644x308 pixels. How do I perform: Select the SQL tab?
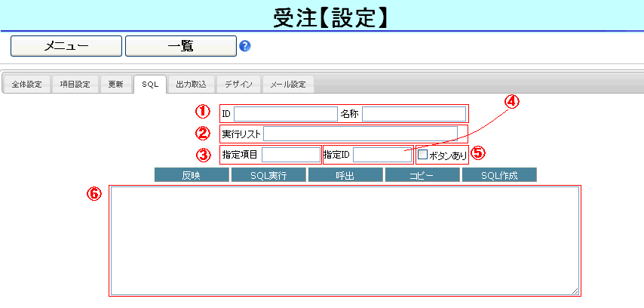150,85
